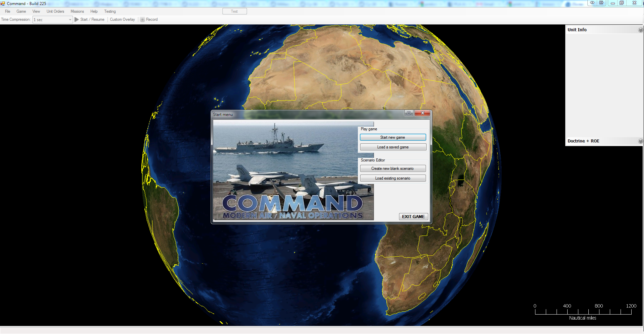Open the Time Compression dropdown
Image resolution: width=644 pixels, height=334 pixels.
point(53,20)
